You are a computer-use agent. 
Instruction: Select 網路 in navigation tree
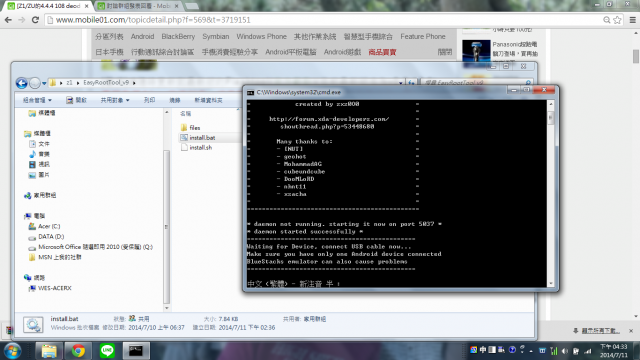click(x=39, y=278)
